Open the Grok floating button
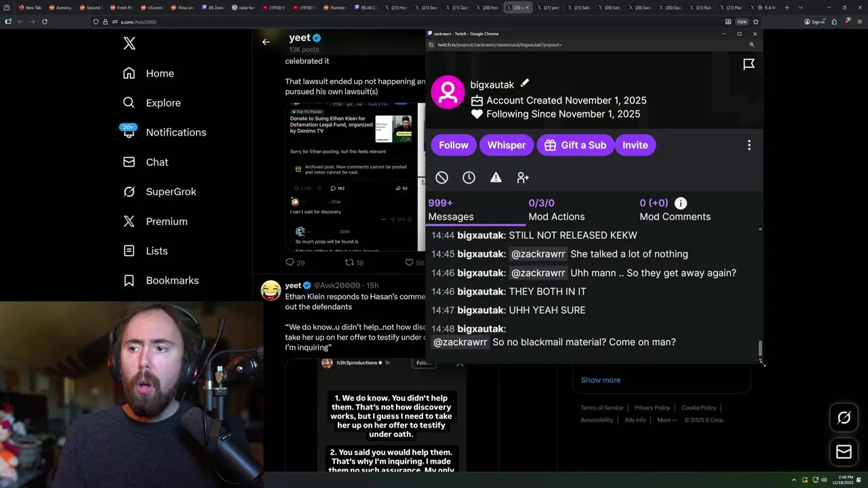 844,418
